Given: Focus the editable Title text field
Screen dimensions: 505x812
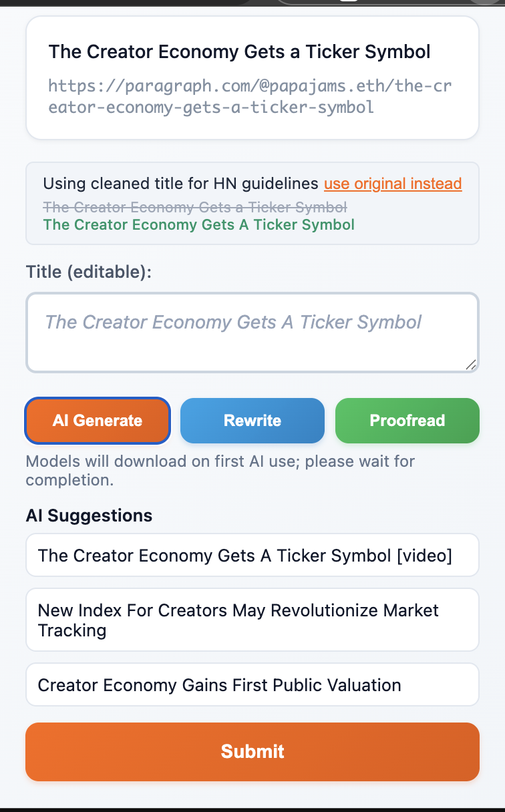Looking at the screenshot, I should point(252,332).
